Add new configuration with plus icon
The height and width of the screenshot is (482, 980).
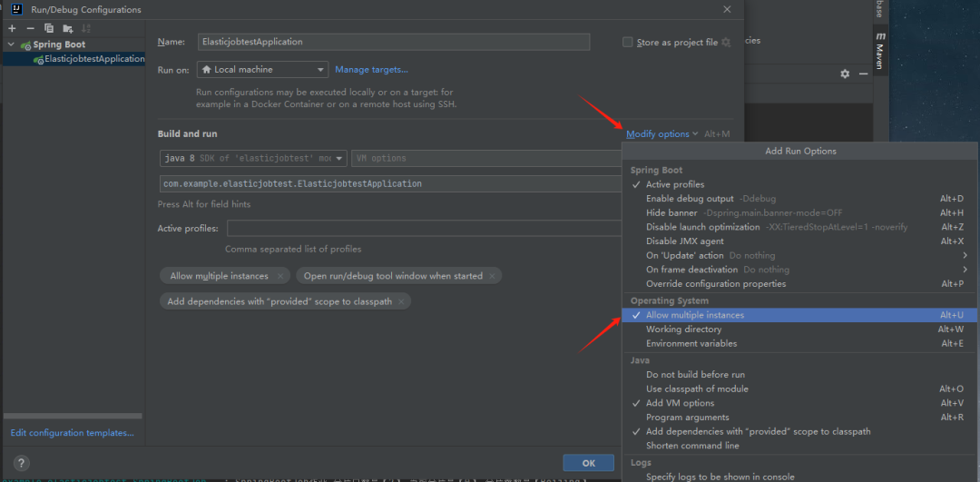point(12,28)
